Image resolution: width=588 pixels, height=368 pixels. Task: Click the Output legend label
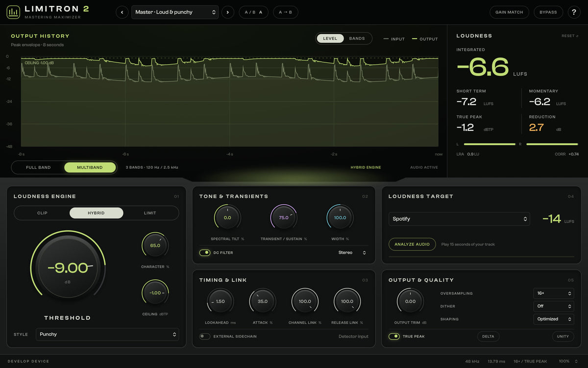pos(425,39)
